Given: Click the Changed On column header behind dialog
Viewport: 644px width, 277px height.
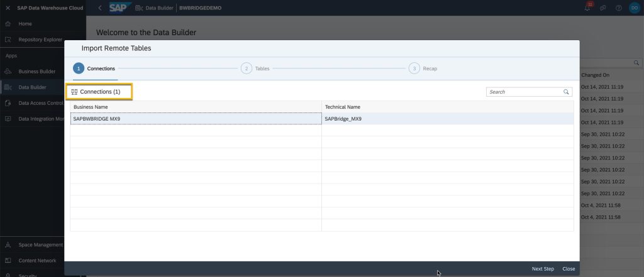Looking at the screenshot, I should click(x=595, y=75).
